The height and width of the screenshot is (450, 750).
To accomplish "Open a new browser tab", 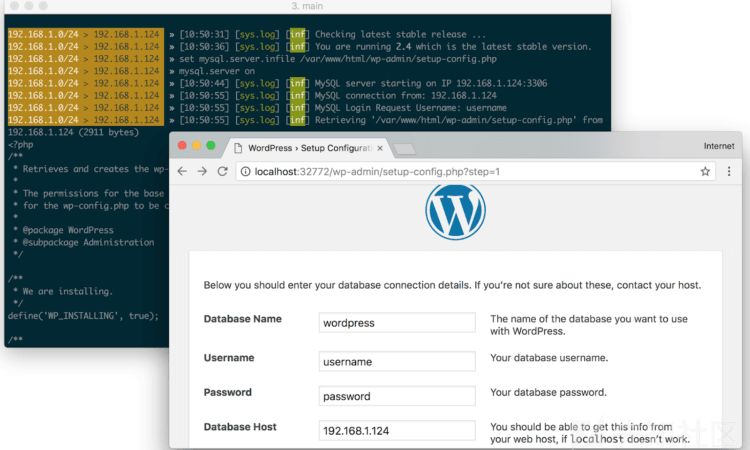I will pos(403,148).
